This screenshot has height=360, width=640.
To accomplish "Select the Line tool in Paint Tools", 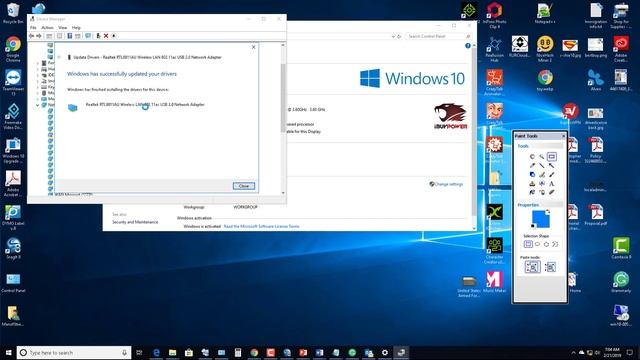I will [542, 166].
